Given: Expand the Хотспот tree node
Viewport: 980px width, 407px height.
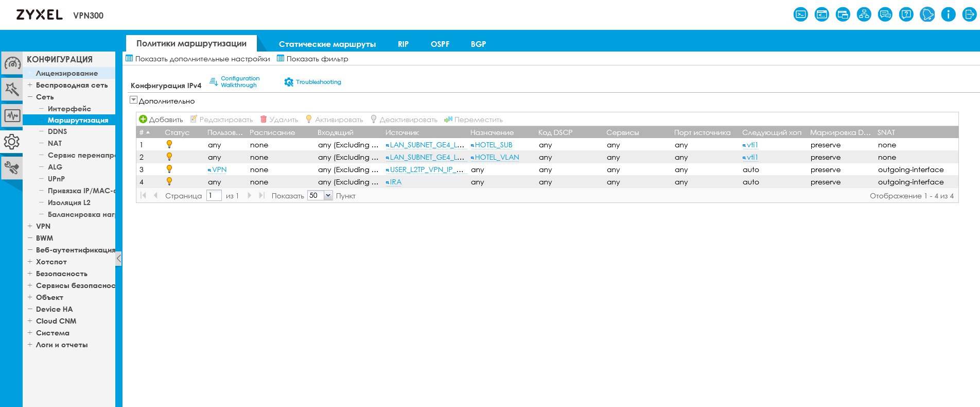Looking at the screenshot, I should (30, 262).
